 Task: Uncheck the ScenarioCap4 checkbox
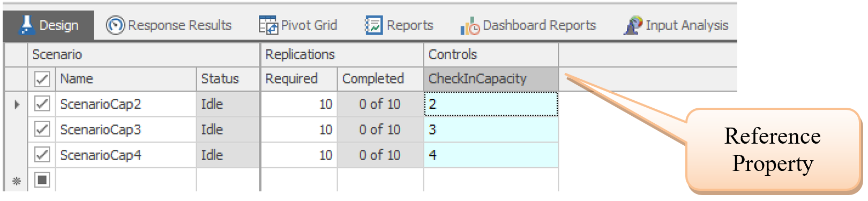pos(42,155)
